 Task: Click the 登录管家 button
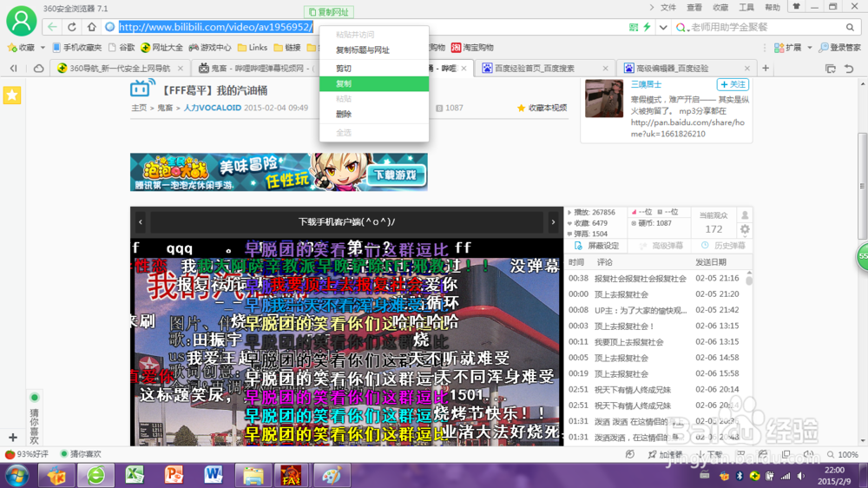click(839, 48)
